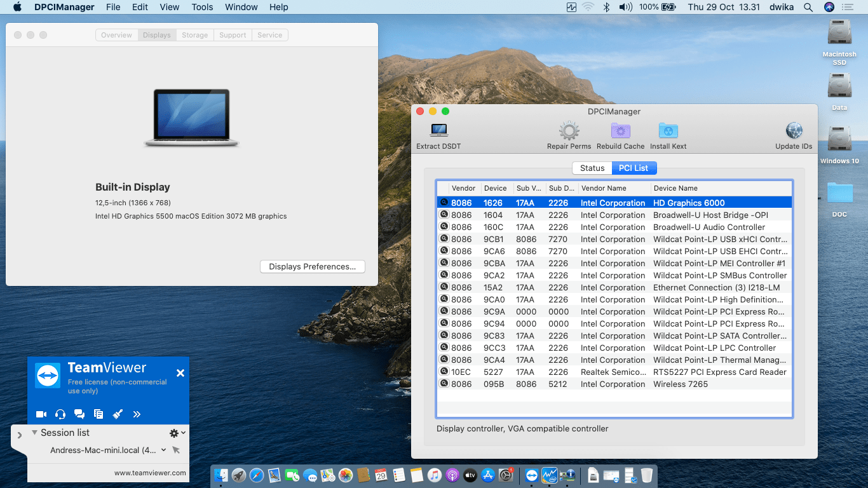Image resolution: width=868 pixels, height=488 pixels.
Task: Click the remote control arrow beside Andress-Mac-mini.local
Action: click(x=176, y=450)
